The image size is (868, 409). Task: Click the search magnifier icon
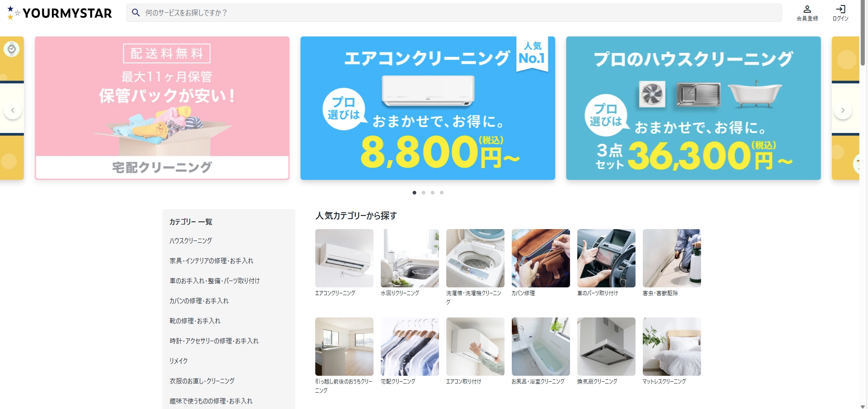[x=136, y=13]
